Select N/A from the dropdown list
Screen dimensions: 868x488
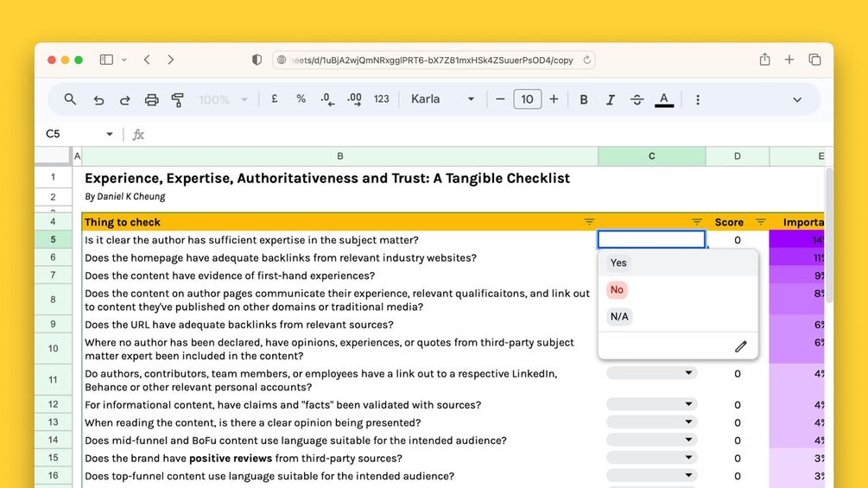[x=678, y=316]
